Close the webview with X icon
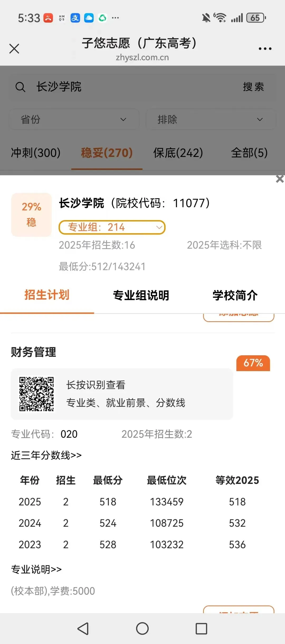This screenshot has width=285, height=644. tap(14, 49)
